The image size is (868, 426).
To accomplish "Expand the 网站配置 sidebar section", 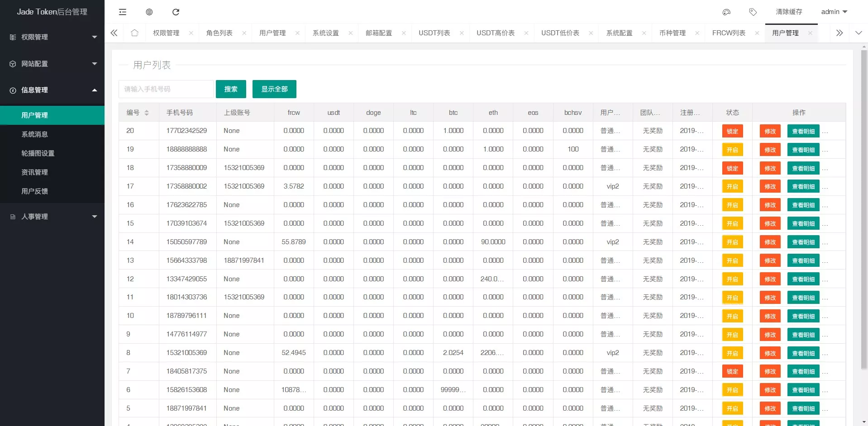I will [52, 64].
